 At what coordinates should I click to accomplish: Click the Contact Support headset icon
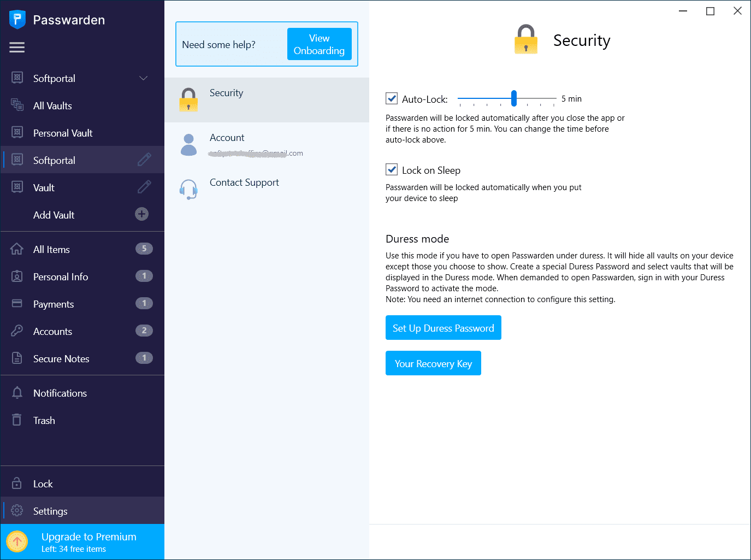[188, 190]
